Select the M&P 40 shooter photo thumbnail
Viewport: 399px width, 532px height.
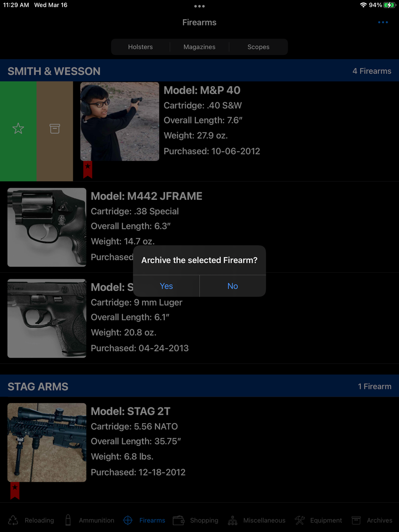(120, 122)
